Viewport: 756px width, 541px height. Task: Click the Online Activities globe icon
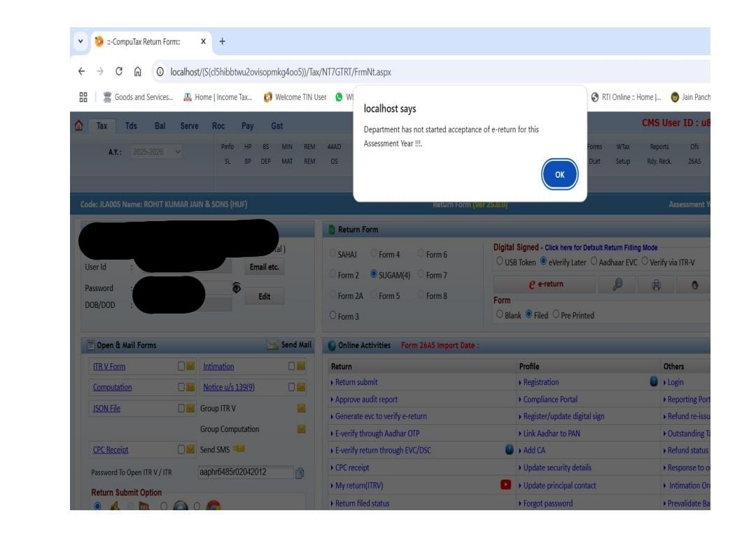point(332,345)
